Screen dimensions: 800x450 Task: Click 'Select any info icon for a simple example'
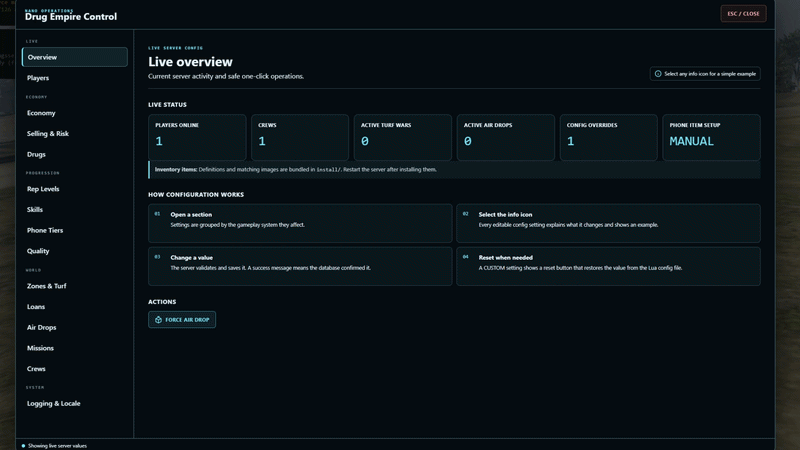click(x=705, y=73)
